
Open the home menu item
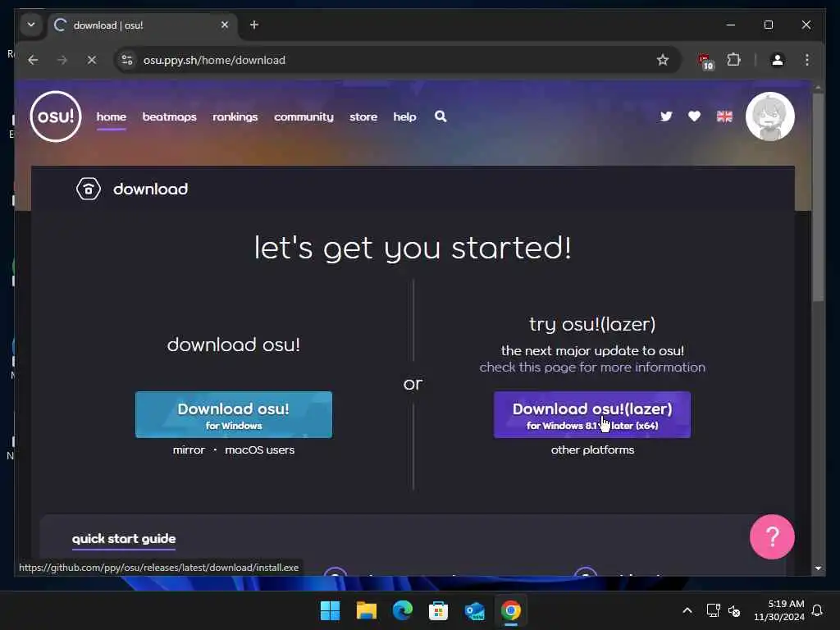[x=112, y=116]
